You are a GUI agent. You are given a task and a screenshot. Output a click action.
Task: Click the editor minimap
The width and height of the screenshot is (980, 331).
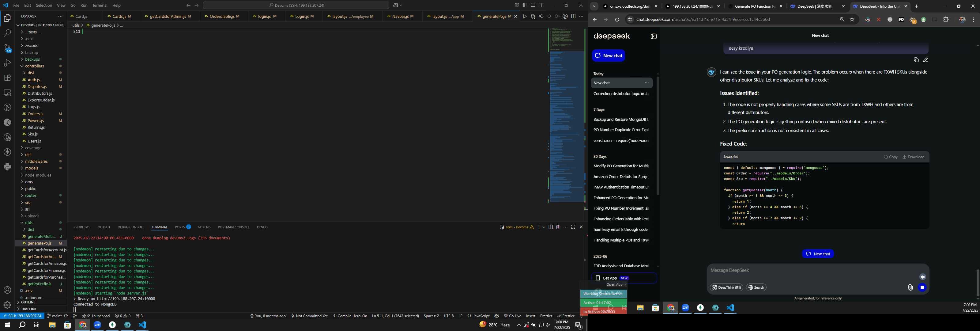point(567,116)
